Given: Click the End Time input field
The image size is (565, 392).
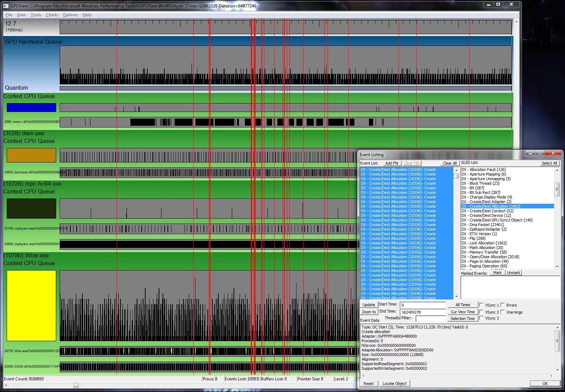Looking at the screenshot, I should [423, 312].
